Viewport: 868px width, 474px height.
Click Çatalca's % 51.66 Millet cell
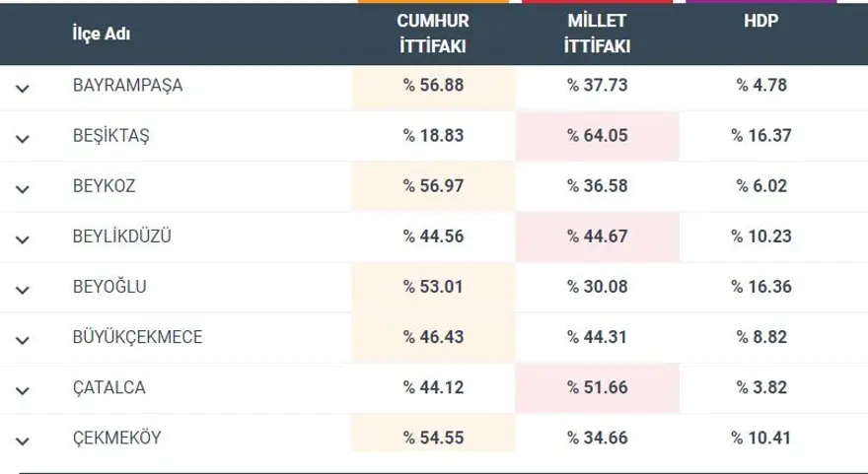(x=597, y=388)
